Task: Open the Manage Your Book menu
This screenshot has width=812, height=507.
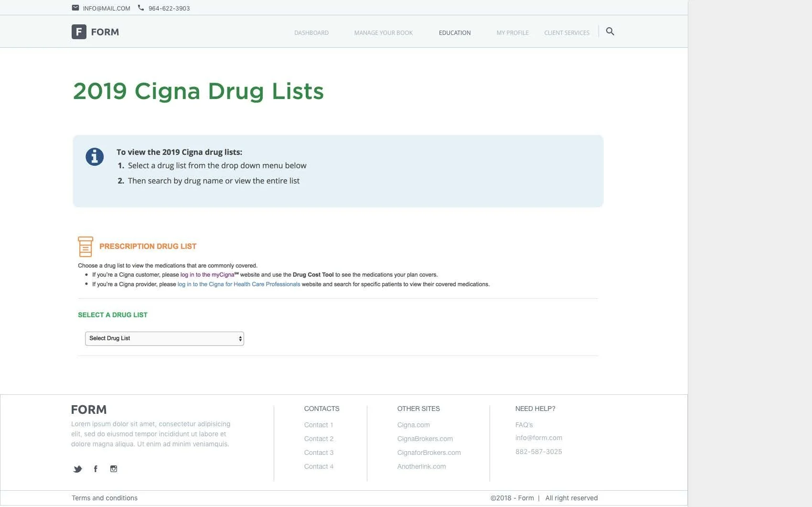Action: click(384, 33)
